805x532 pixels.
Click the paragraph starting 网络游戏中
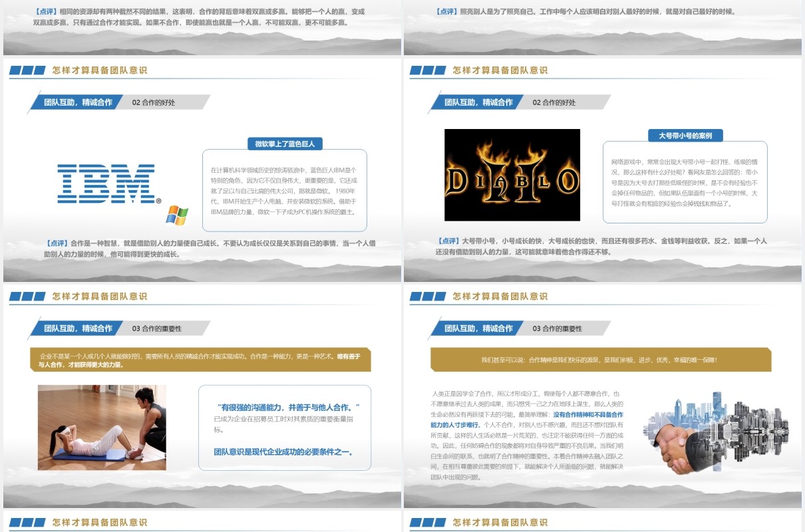[685, 182]
